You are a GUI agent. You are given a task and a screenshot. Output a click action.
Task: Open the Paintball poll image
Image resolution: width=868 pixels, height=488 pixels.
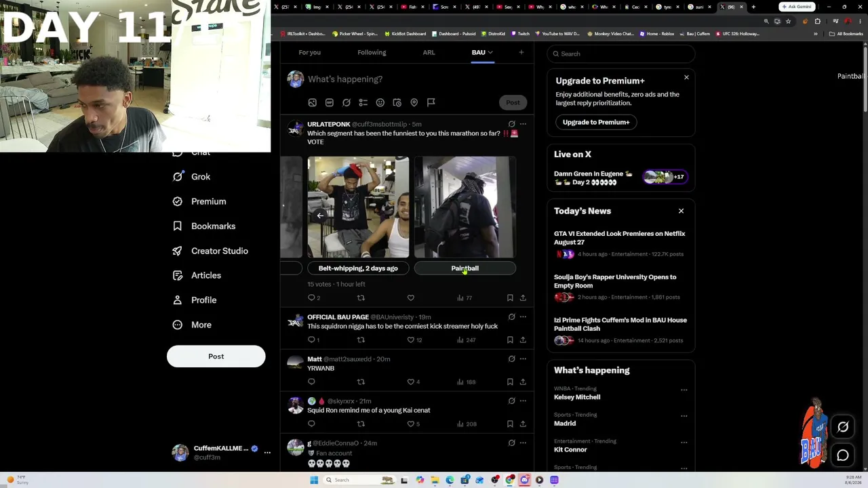pyautogui.click(x=465, y=207)
